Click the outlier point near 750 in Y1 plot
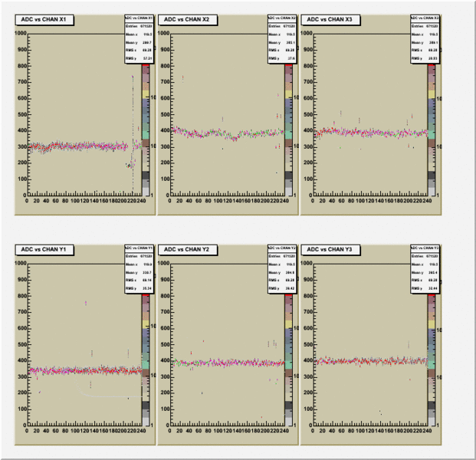This screenshot has height=460, width=476. (x=86, y=303)
